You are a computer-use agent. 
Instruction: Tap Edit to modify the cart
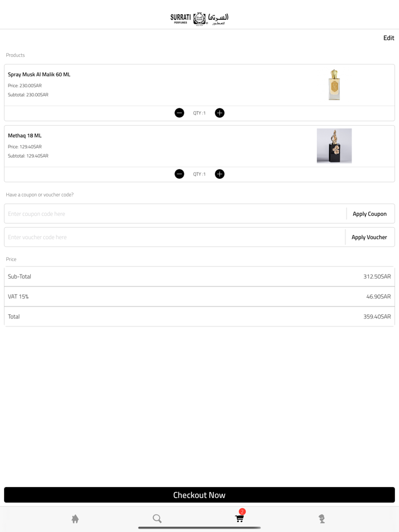coord(388,38)
